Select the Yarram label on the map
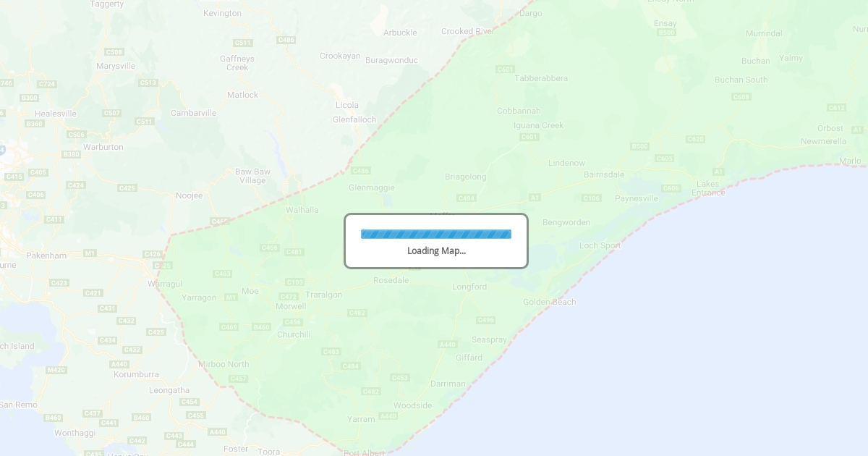Image resolution: width=868 pixels, height=456 pixels. click(x=361, y=419)
